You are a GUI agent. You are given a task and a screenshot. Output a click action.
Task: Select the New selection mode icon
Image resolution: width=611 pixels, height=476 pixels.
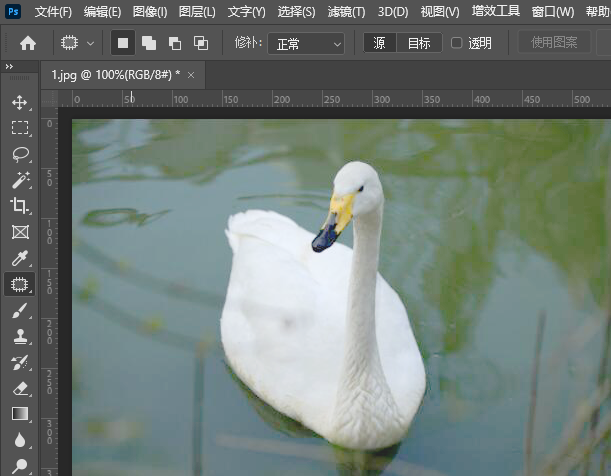(123, 43)
